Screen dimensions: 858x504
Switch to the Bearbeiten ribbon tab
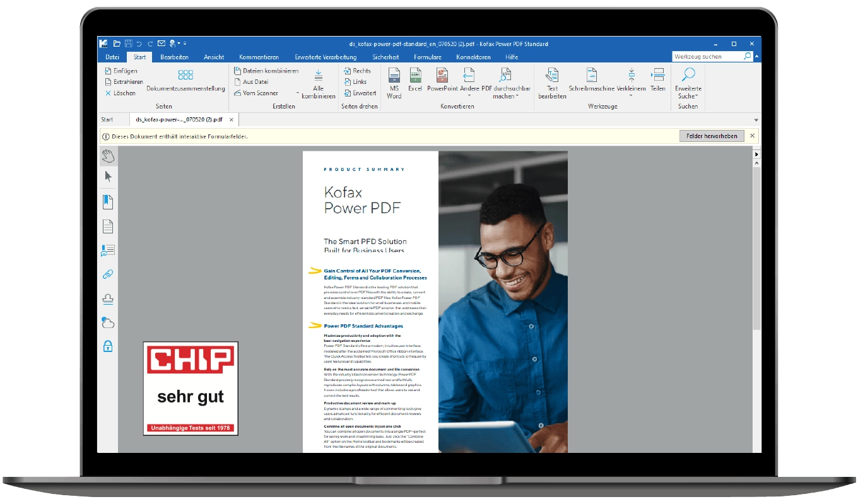click(174, 57)
